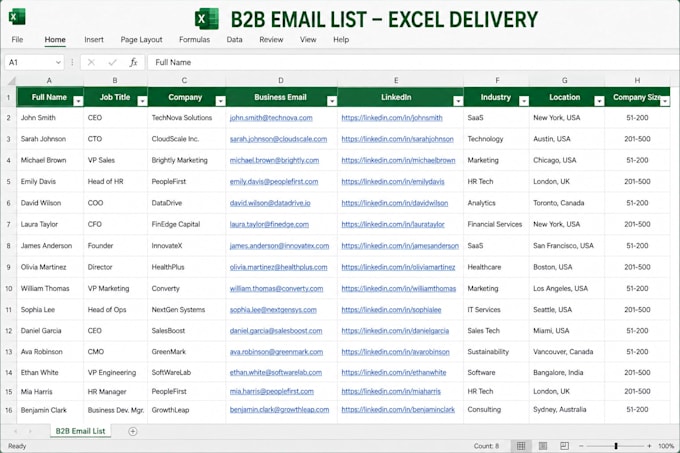Click the add new sheet plus icon
This screenshot has height=453, width=680.
[133, 431]
